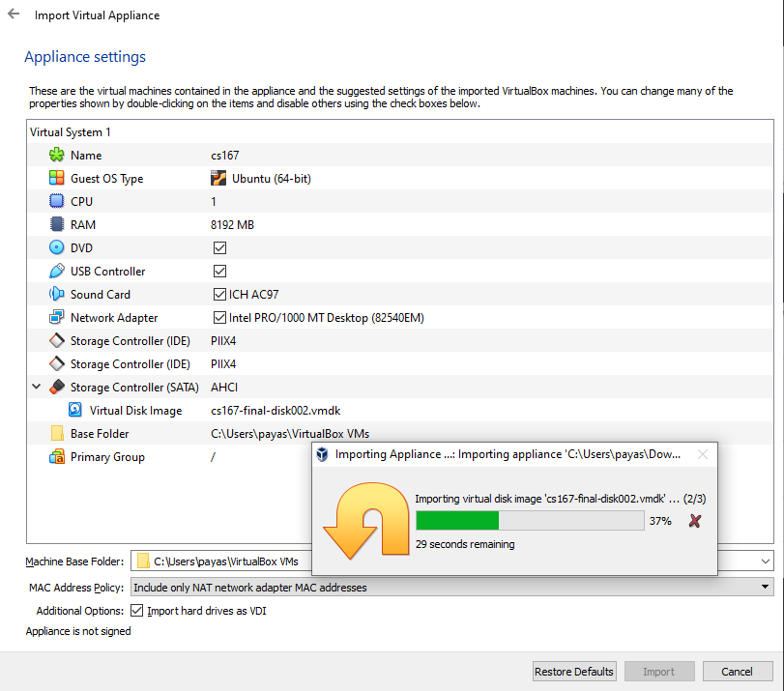Collapse the Storage Controller (SATA) row

(x=37, y=387)
